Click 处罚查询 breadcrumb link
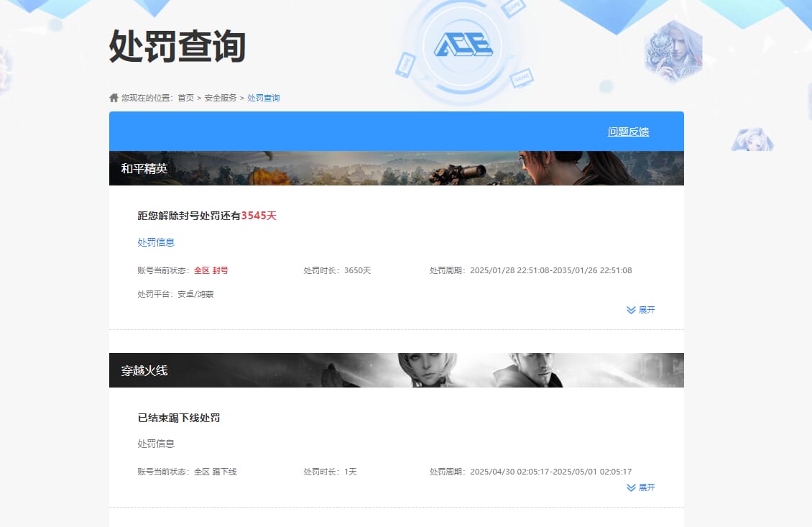812x527 pixels. [x=264, y=98]
